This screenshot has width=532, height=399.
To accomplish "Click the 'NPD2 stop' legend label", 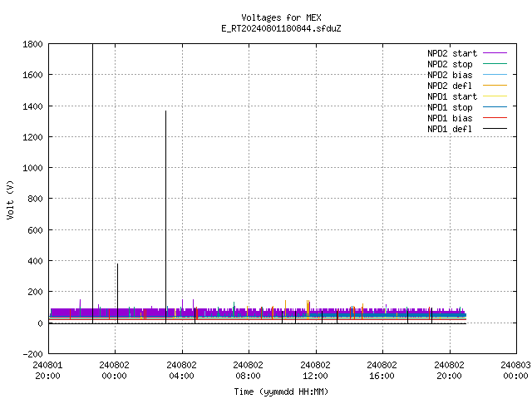I will tap(450, 64).
